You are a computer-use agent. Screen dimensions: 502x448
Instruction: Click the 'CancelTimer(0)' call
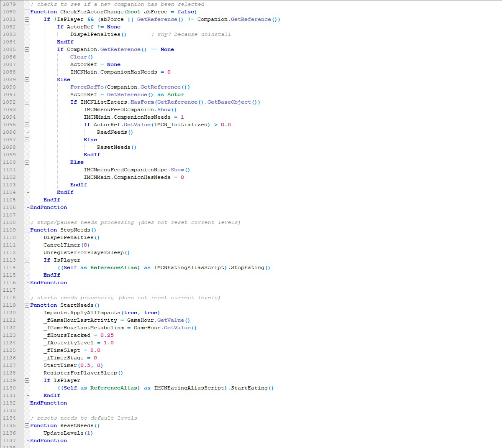tap(67, 245)
